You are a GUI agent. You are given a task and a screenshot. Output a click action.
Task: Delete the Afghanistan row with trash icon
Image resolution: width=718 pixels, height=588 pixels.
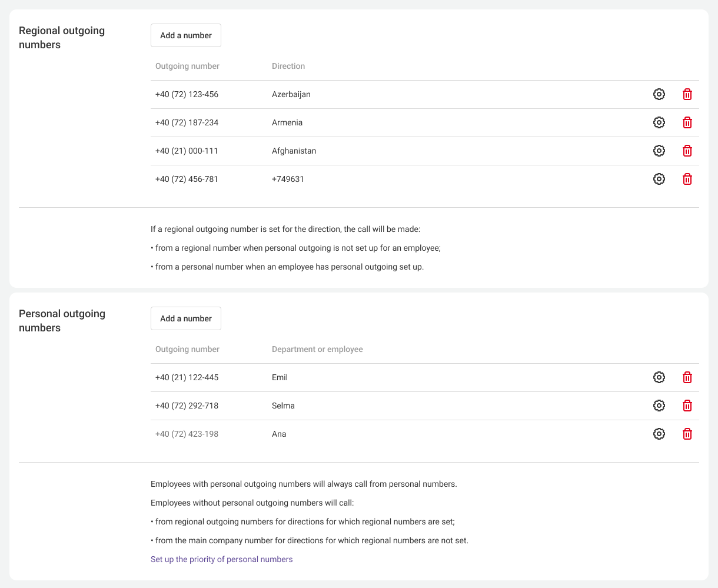coord(687,151)
